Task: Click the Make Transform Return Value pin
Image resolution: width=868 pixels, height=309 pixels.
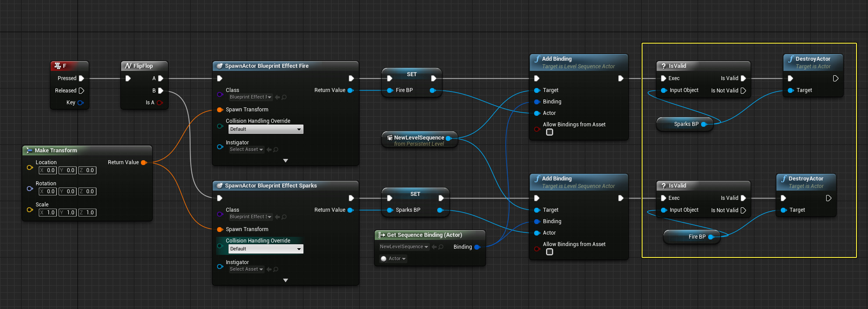Action: (x=144, y=162)
